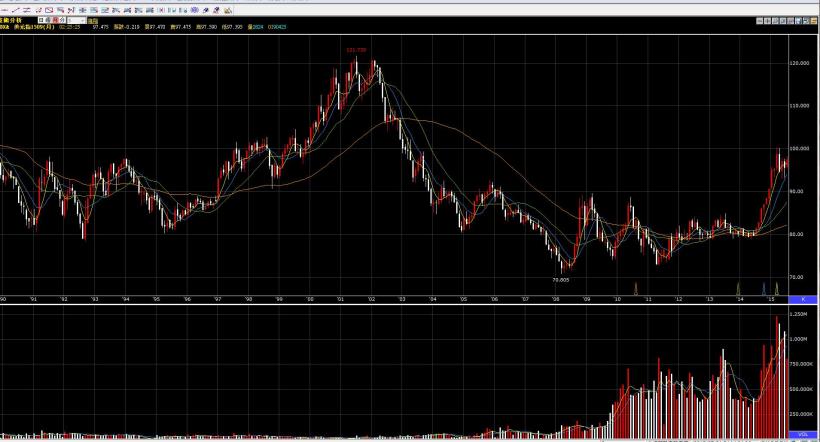Screen dimensions: 820x442
Task: Click the blue K indicator label
Action: (803, 299)
